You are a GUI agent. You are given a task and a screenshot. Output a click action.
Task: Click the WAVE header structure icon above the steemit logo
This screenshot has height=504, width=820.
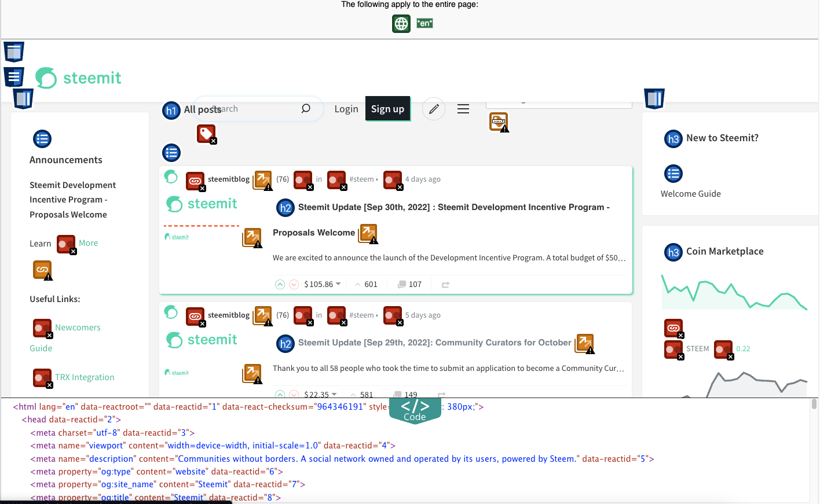coord(14,52)
